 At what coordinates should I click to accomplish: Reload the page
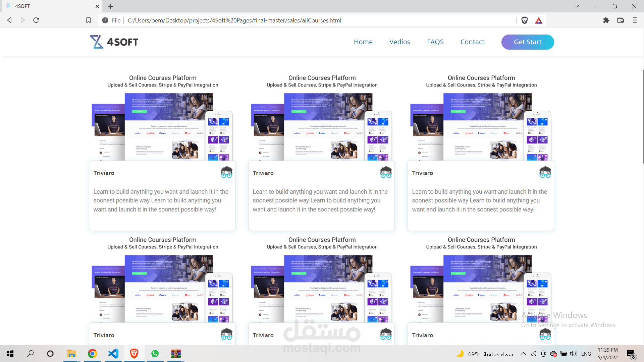click(x=36, y=20)
